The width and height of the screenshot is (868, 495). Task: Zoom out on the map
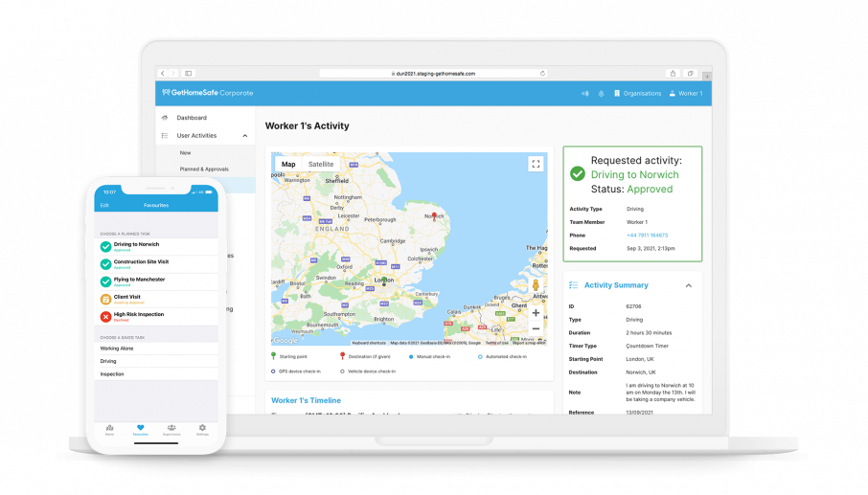click(x=536, y=328)
